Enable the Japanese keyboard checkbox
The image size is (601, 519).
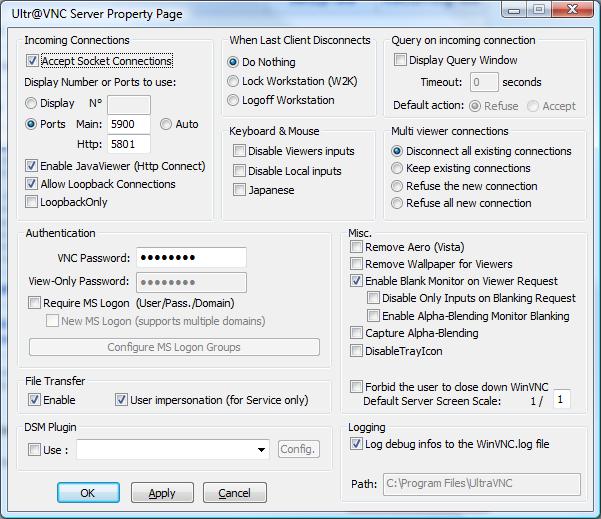pos(239,189)
